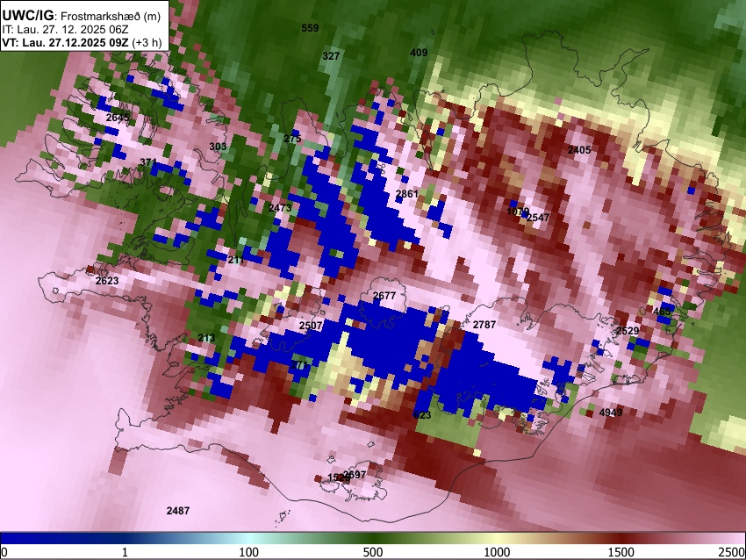
Task: Click the 2529 value label
Action: pyautogui.click(x=628, y=331)
